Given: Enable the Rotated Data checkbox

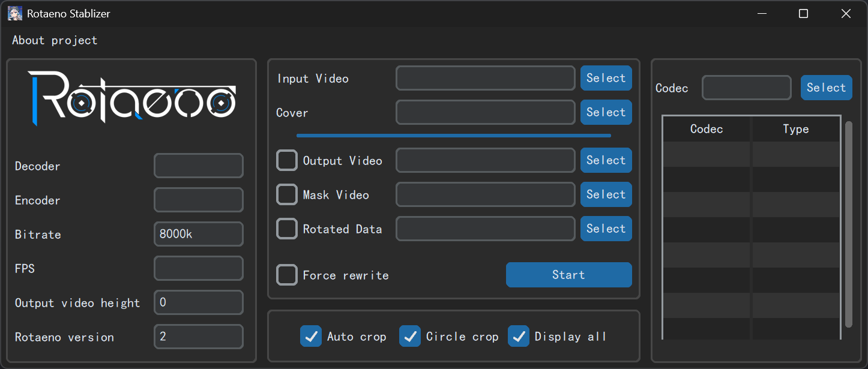Looking at the screenshot, I should [x=287, y=229].
